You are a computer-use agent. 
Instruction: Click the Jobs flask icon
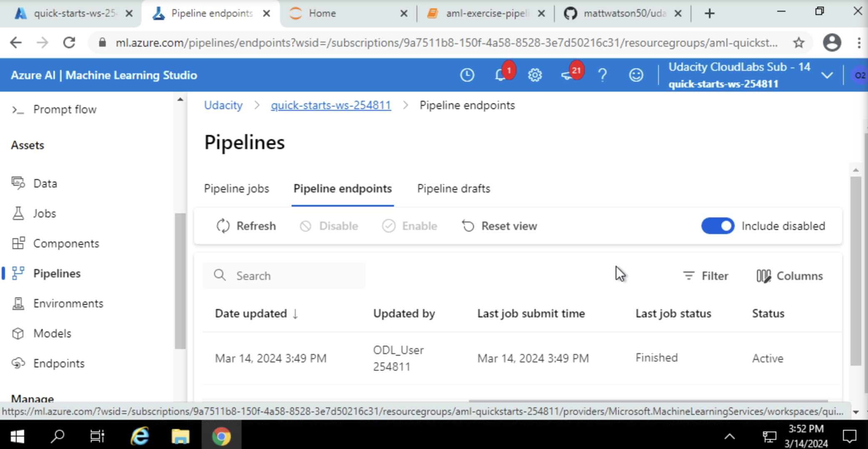tap(18, 213)
